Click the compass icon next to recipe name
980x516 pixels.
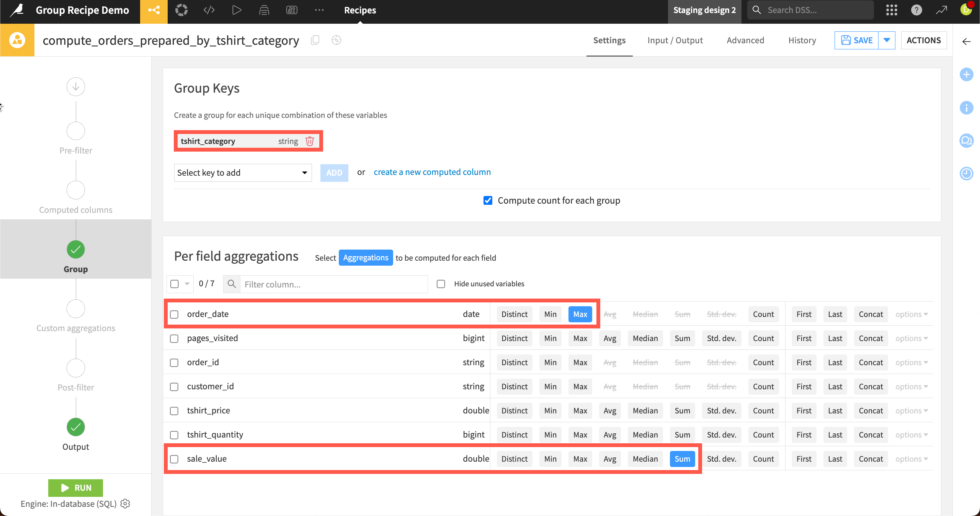[336, 40]
